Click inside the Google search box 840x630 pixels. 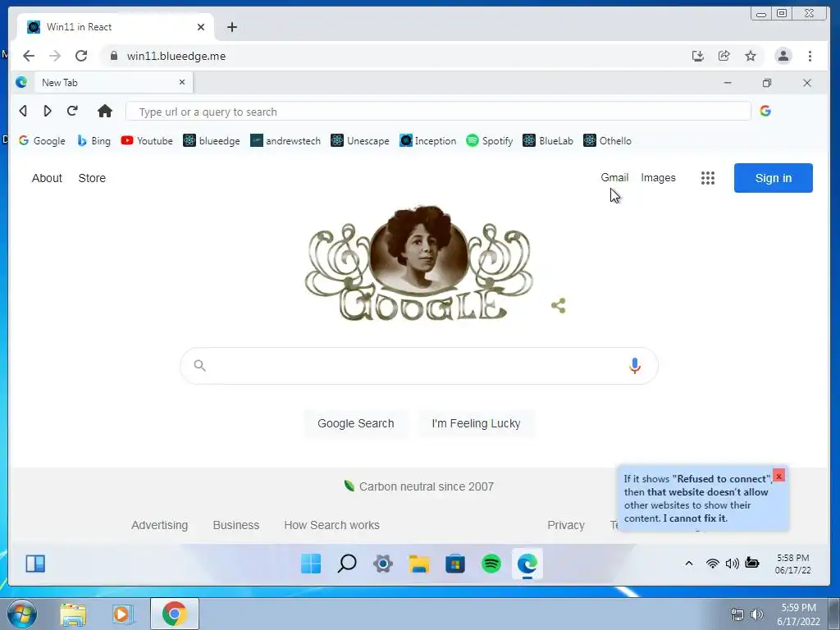pos(419,365)
